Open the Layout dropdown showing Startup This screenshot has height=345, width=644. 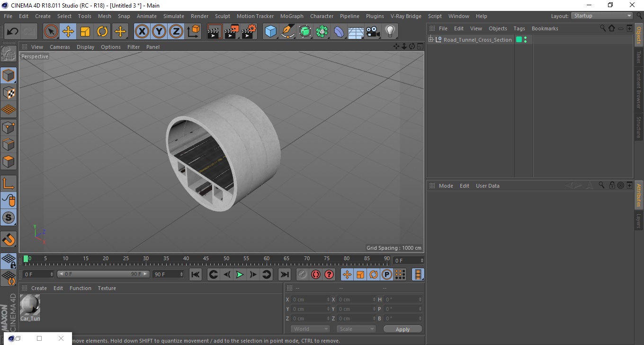click(602, 16)
